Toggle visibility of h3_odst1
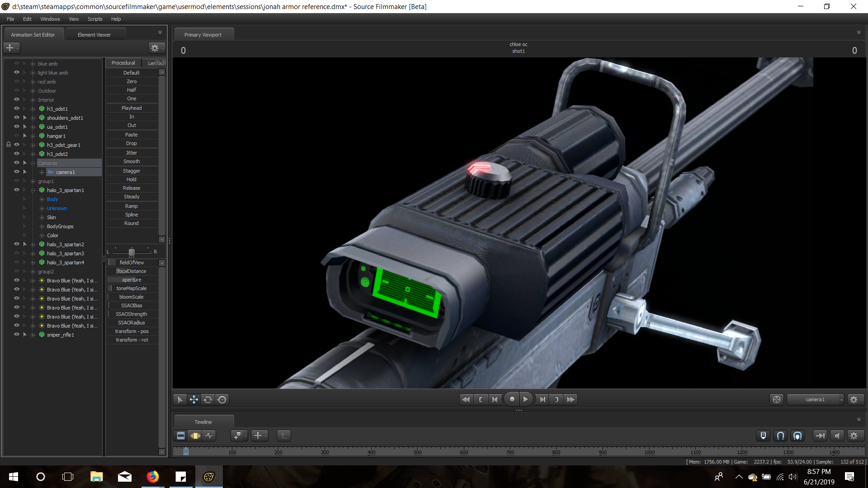The height and width of the screenshot is (488, 868). click(17, 108)
